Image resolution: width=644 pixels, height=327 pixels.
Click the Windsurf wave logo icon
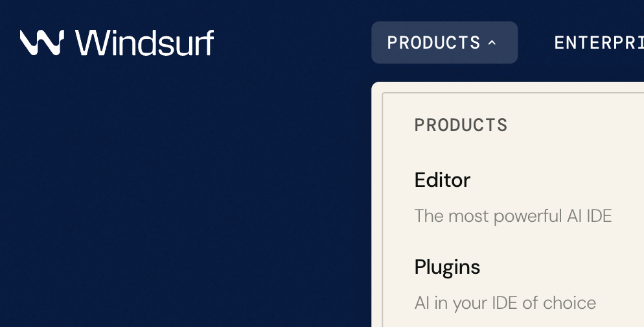[42, 42]
